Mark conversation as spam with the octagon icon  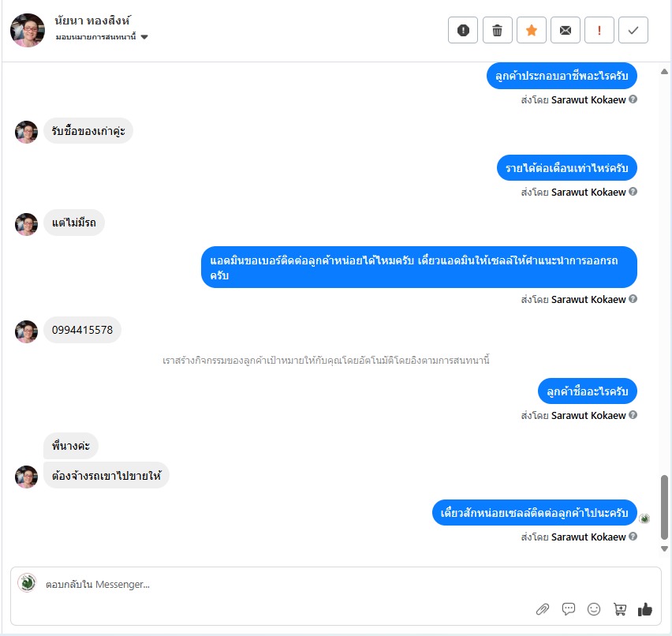[x=463, y=30]
